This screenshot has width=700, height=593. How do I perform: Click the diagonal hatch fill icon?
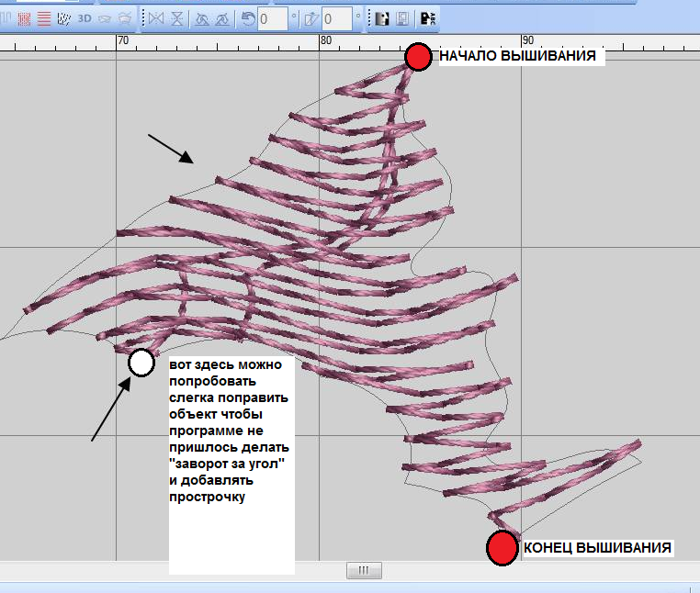(x=63, y=17)
